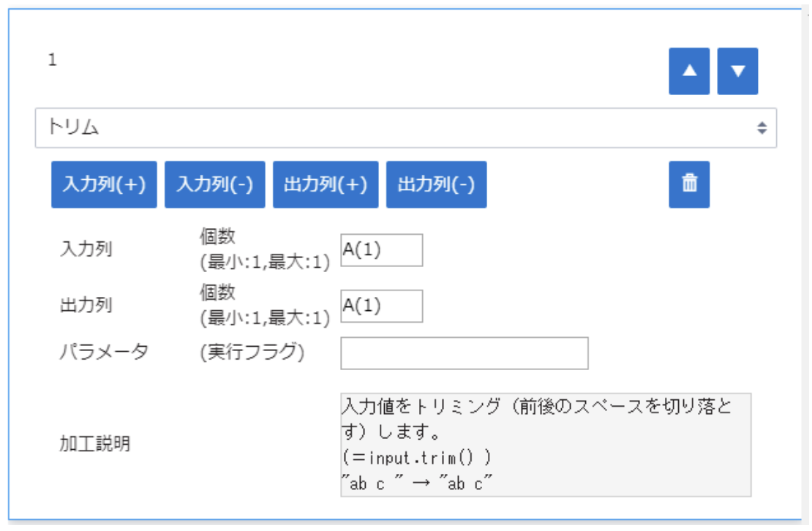This screenshot has height=531, width=812.
Task: Click the 加工説明 description text area
Action: pos(545,445)
